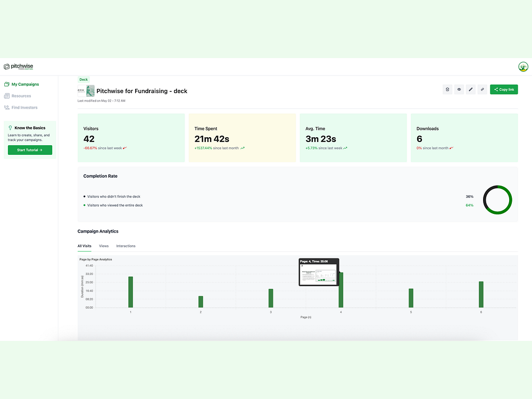Click the Resources book icon
The width and height of the screenshot is (532, 399).
tap(6, 96)
